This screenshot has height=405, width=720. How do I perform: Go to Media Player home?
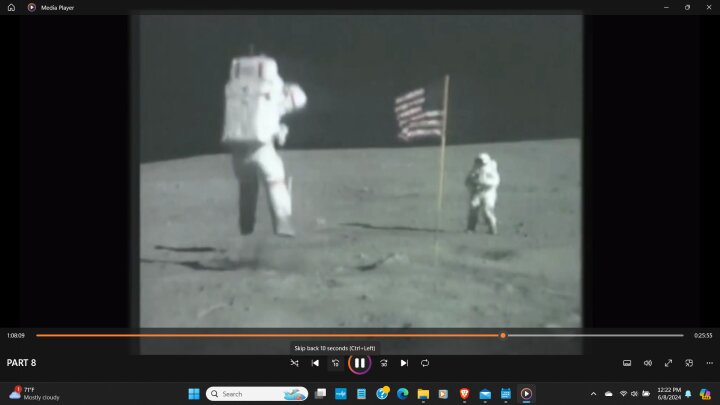coord(11,7)
